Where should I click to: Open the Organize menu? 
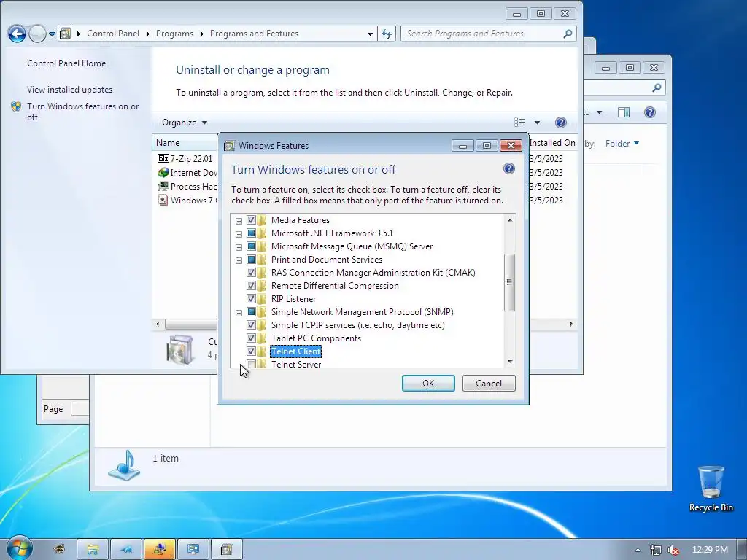[x=185, y=122]
